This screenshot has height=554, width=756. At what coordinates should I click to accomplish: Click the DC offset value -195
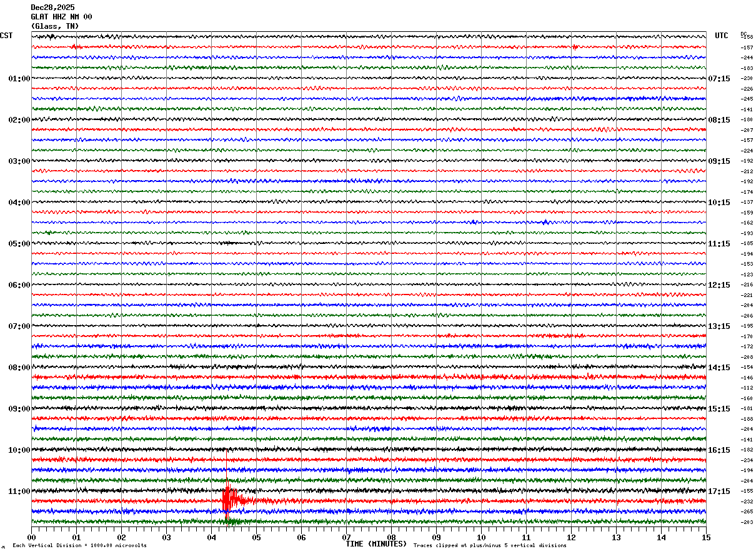[747, 326]
